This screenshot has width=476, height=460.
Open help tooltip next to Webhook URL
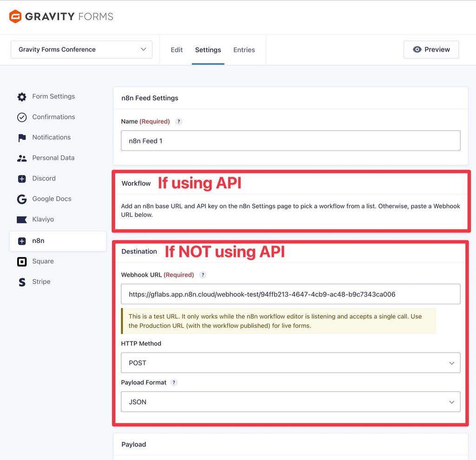point(203,275)
